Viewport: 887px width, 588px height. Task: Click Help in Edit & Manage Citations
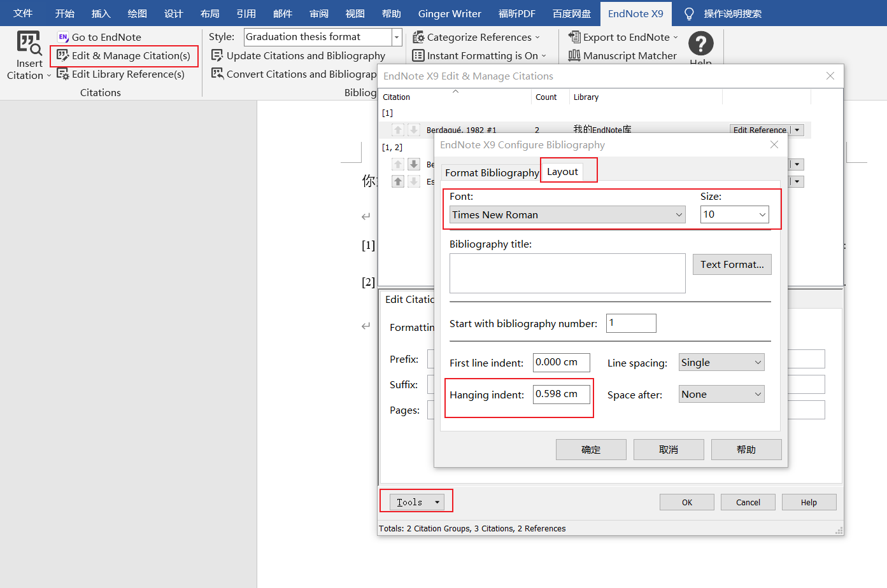[x=809, y=503]
